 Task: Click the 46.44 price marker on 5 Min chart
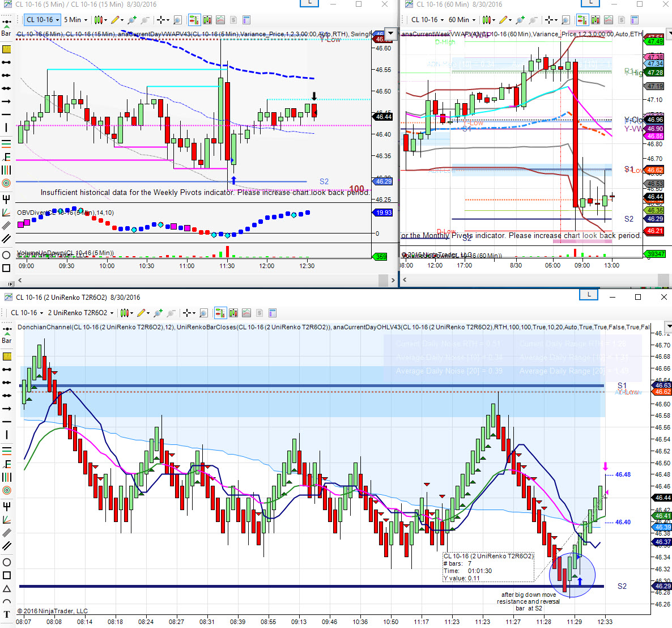click(384, 117)
